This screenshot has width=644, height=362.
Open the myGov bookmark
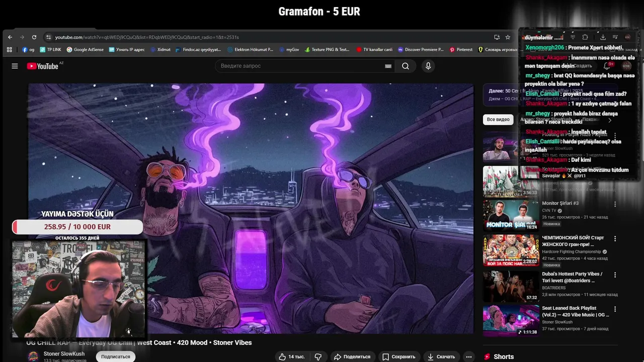pos(289,50)
